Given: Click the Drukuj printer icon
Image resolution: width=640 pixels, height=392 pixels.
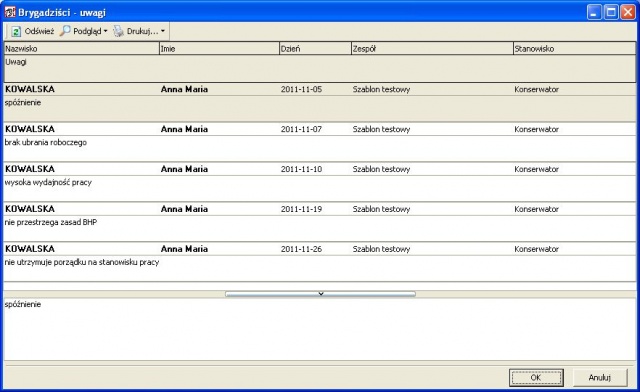Looking at the screenshot, I should point(118,31).
